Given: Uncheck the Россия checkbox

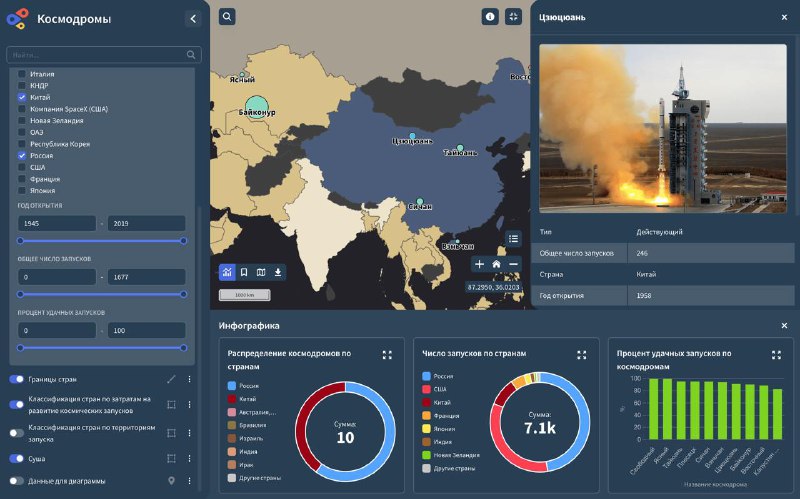Looking at the screenshot, I should 22,156.
